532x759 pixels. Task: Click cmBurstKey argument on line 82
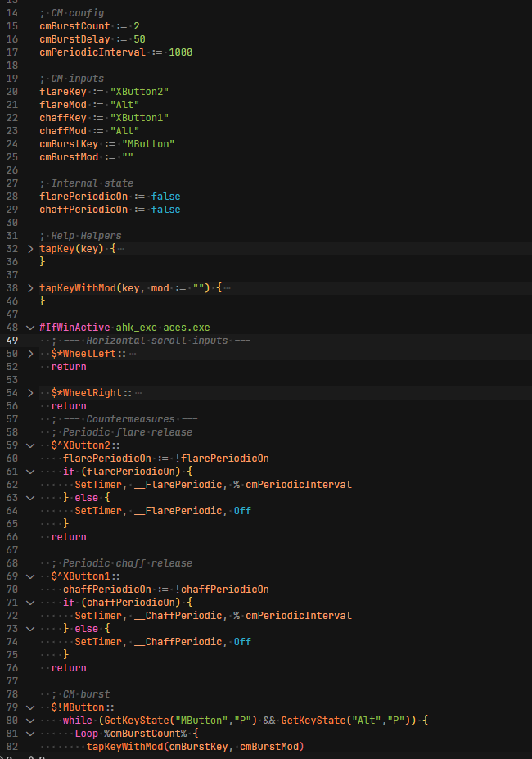(x=198, y=747)
